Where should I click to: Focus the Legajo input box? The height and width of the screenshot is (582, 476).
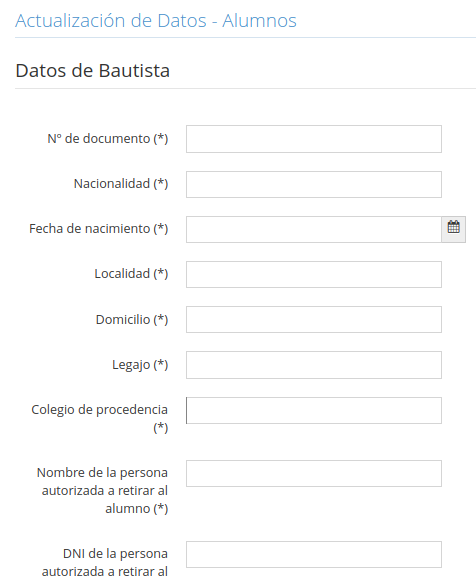314,365
